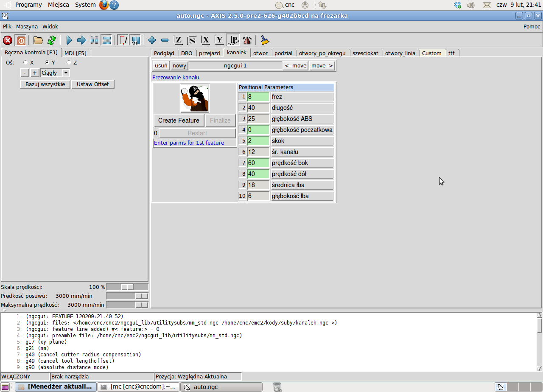Select the Y axis radio button

(47, 62)
